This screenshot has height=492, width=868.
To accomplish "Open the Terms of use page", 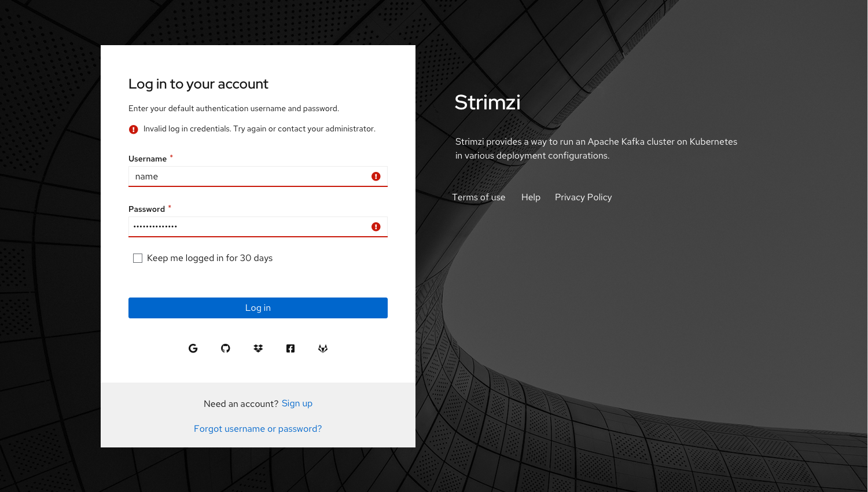I will tap(479, 197).
